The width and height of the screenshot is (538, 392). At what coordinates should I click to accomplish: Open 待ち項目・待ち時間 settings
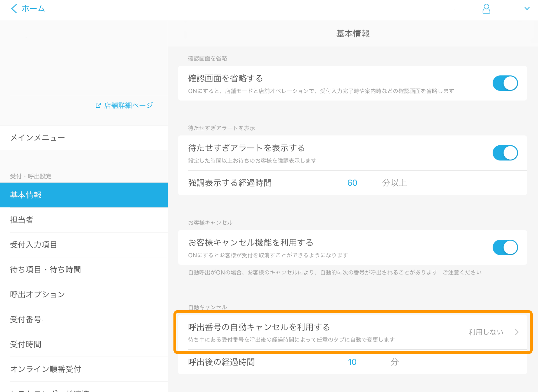pyautogui.click(x=45, y=269)
